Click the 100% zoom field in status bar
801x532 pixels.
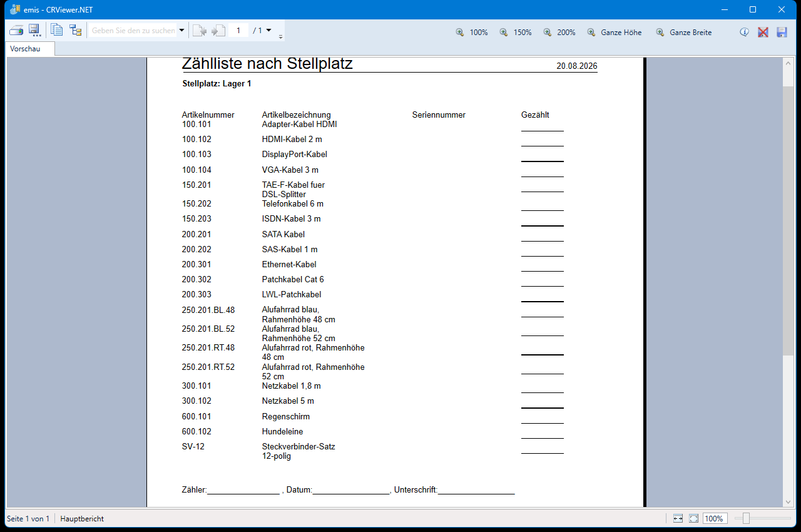715,519
